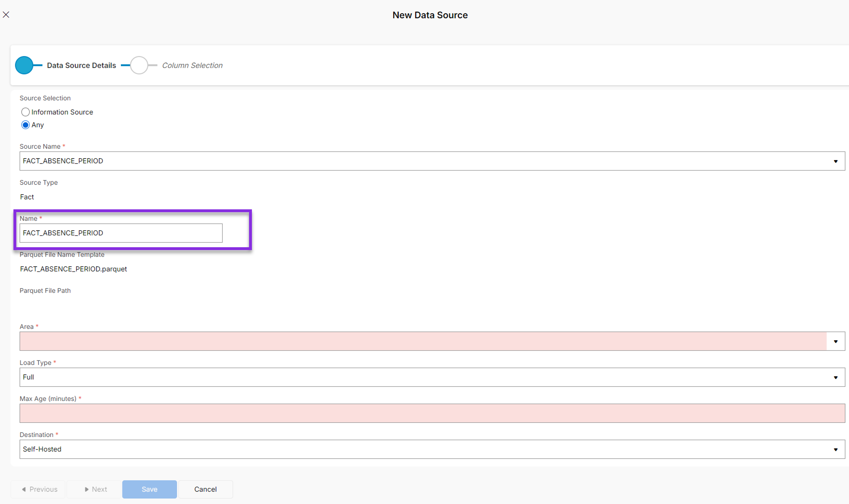Screen dimensions: 849x504
Task: Click the Cancel button
Action: (x=205, y=489)
